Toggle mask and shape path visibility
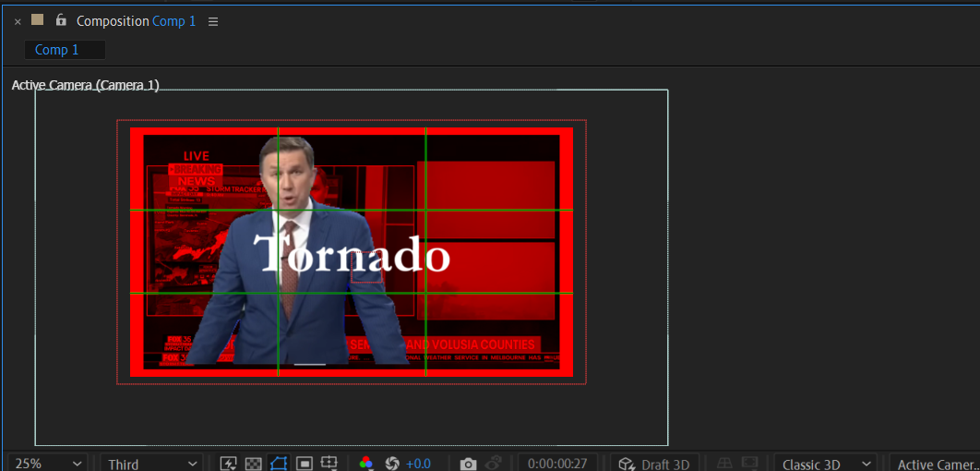Image resolution: width=980 pixels, height=471 pixels. 279,464
